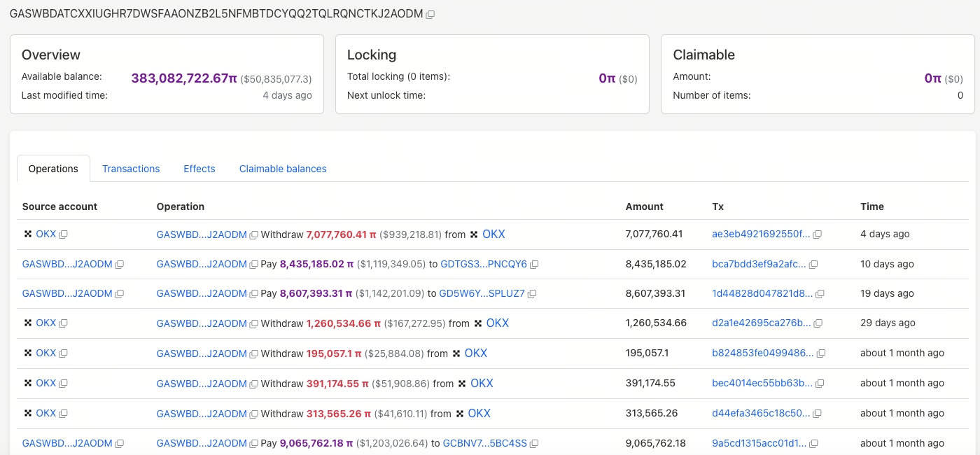Copy tx hash ae3eb4921692550f
The width and height of the screenshot is (980, 455).
(x=817, y=234)
